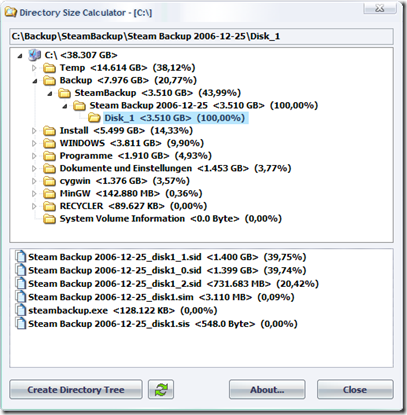
Task: Click the C:\ drive computer icon
Action: (x=34, y=55)
